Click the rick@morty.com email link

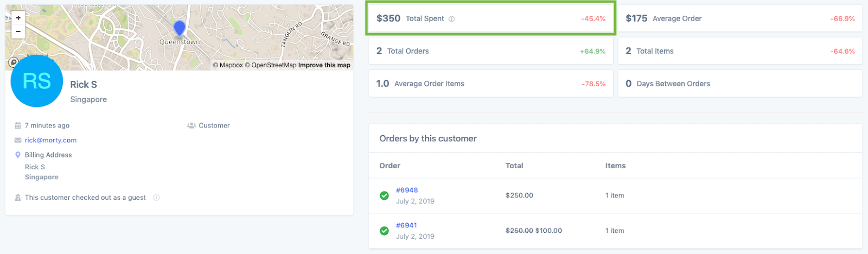tap(50, 140)
